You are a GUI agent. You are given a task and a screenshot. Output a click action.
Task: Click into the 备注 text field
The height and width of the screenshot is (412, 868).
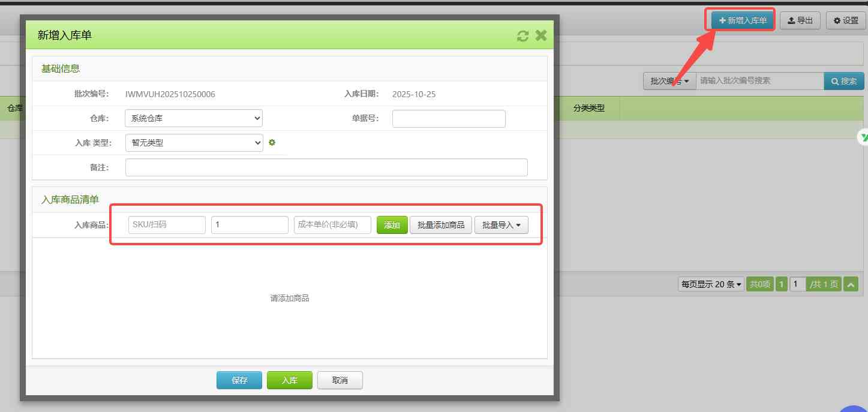coord(326,167)
